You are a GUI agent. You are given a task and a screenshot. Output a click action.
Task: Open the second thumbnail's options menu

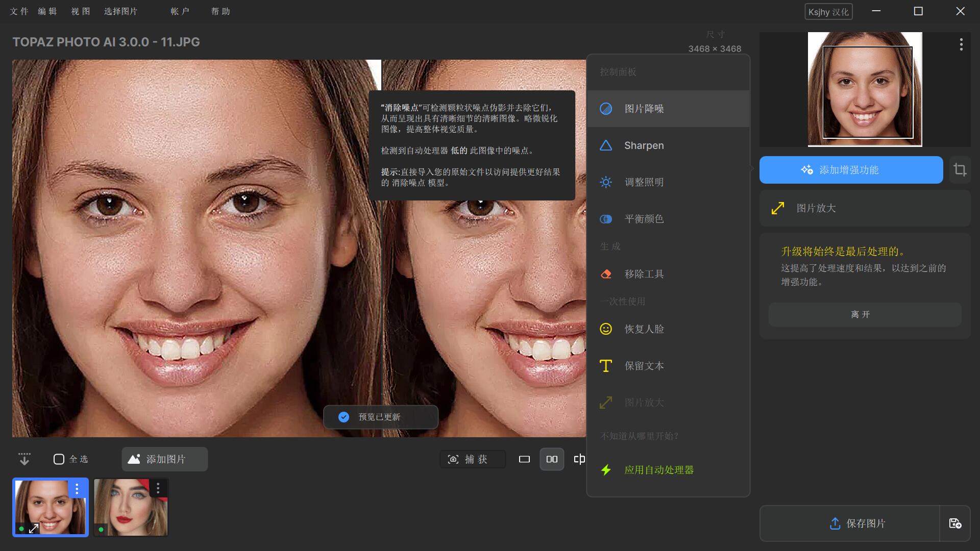pyautogui.click(x=158, y=489)
